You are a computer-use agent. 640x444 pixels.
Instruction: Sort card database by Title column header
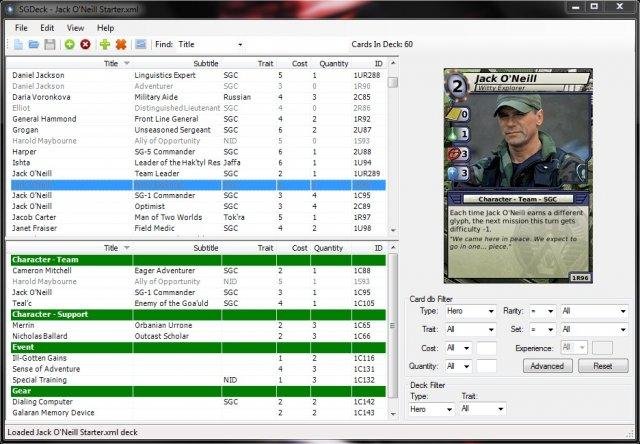(x=71, y=64)
